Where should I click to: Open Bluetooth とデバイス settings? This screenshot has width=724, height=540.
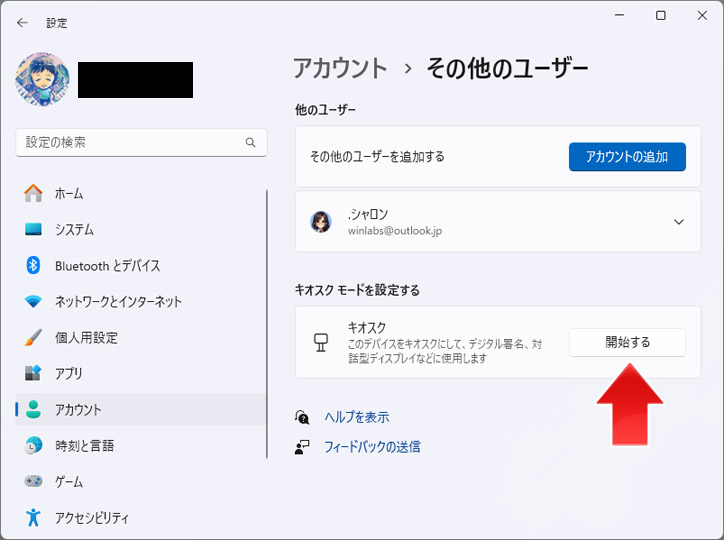click(x=108, y=266)
